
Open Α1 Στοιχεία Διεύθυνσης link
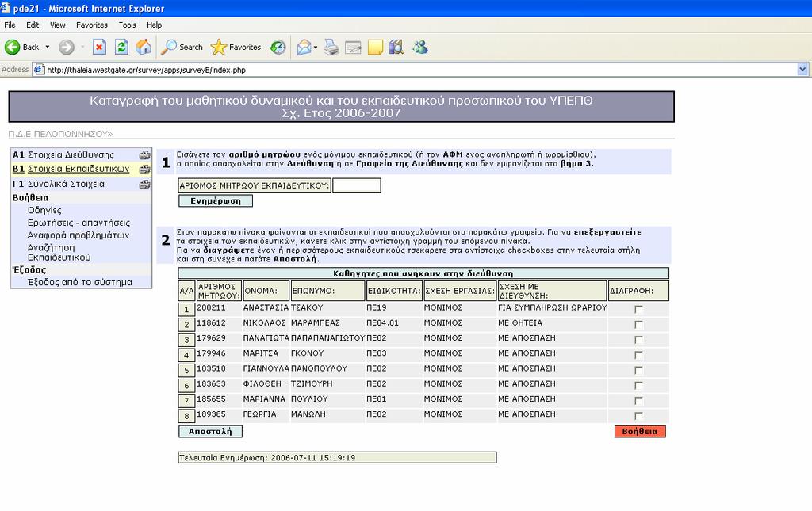click(x=63, y=154)
